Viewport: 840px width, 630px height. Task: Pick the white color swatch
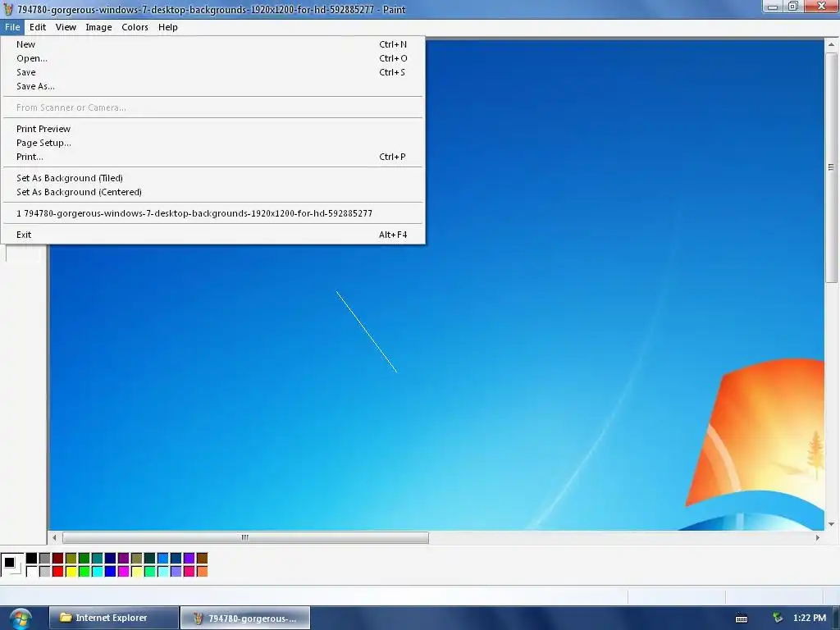32,572
